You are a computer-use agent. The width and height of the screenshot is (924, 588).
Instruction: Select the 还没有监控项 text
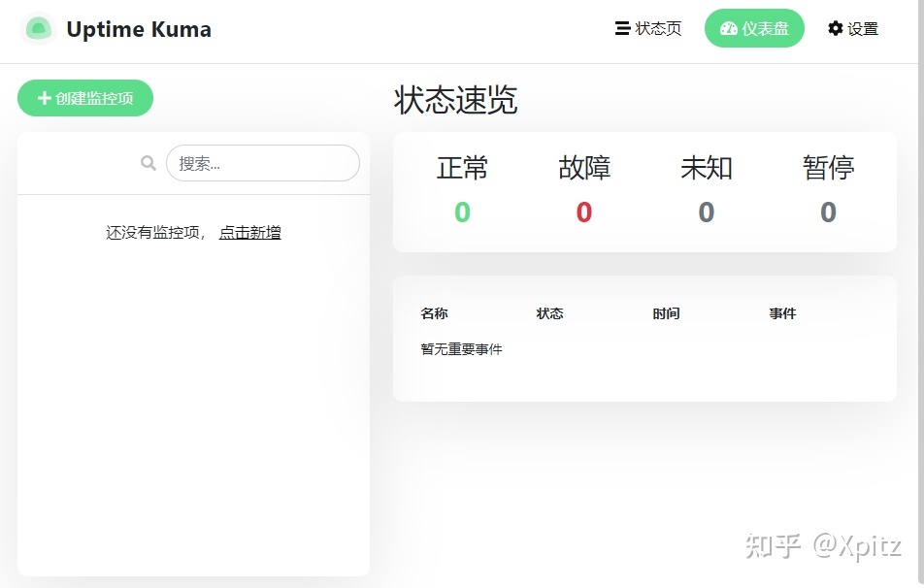pos(153,233)
